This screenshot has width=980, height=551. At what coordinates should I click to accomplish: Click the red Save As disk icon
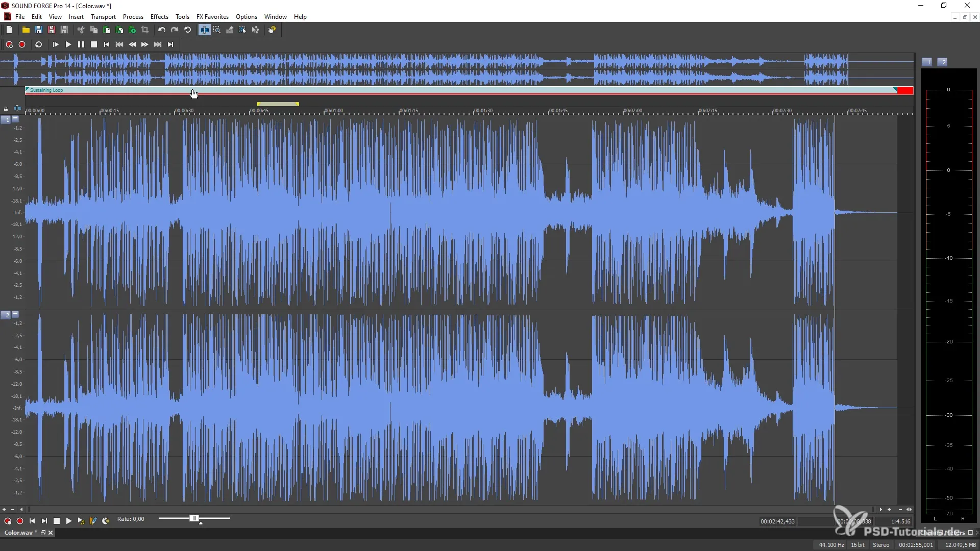pyautogui.click(x=52, y=30)
